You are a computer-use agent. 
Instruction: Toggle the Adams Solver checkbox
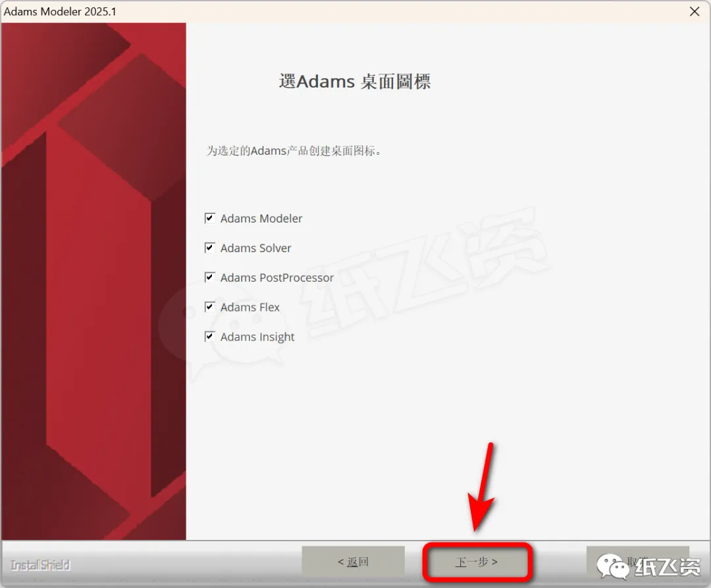point(209,248)
